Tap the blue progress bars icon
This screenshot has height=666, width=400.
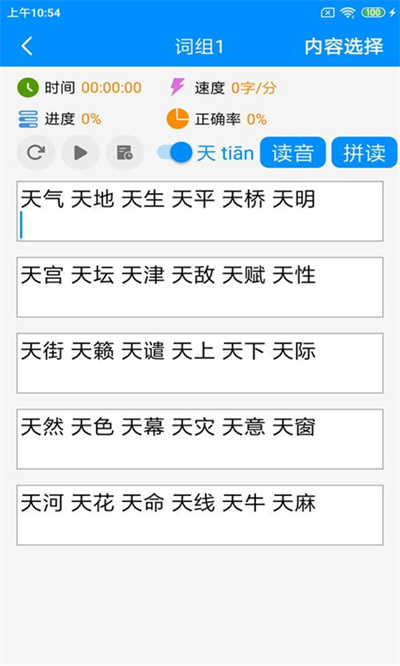pyautogui.click(x=28, y=119)
